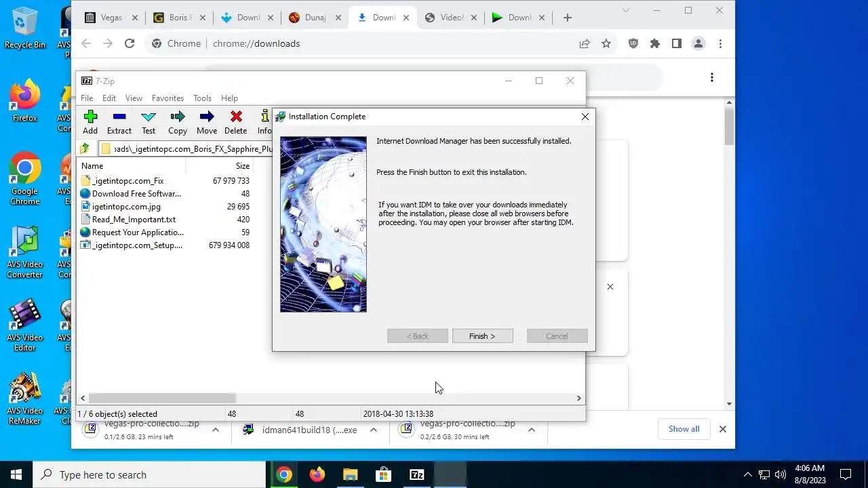This screenshot has width=868, height=488.
Task: Select the Firefox desktop shortcut
Action: click(x=25, y=102)
